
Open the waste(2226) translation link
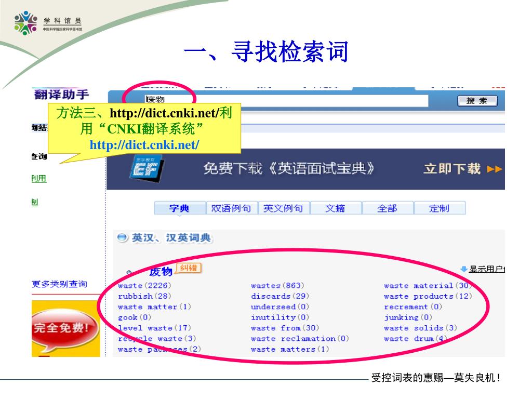(144, 286)
